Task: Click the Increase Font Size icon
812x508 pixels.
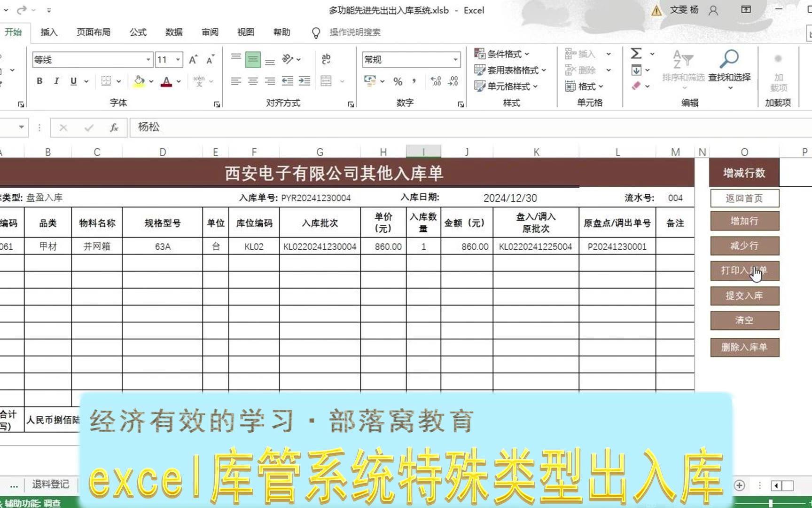Action: [193, 60]
